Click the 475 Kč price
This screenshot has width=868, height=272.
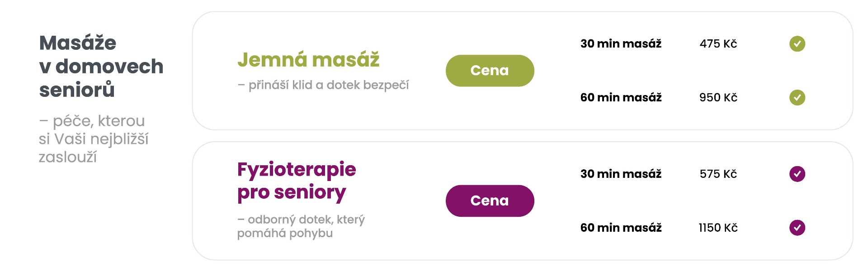pyautogui.click(x=718, y=44)
